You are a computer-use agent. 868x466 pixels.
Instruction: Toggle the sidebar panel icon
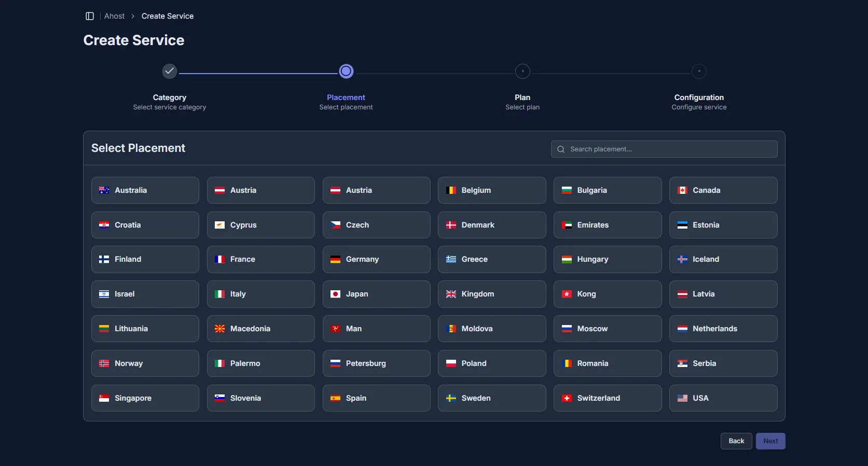pos(89,16)
